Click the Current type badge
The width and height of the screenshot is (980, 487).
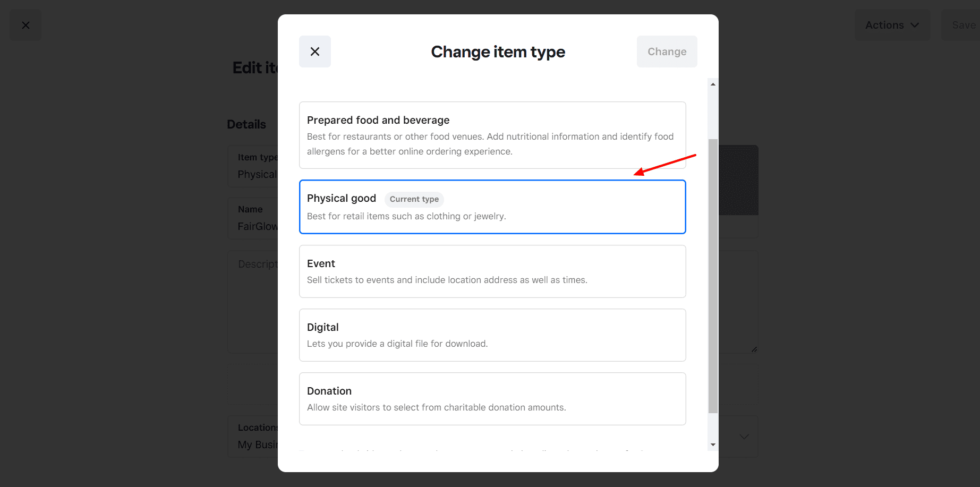(414, 199)
